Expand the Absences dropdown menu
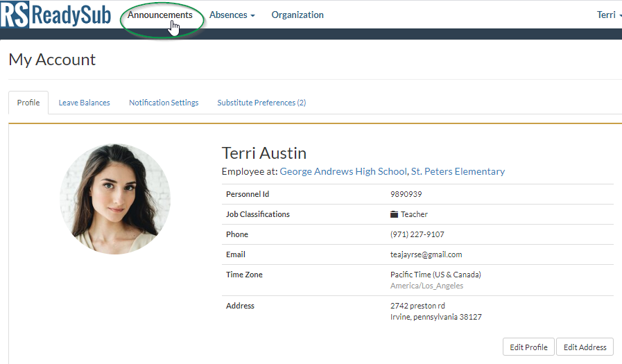Viewport: 622px width, 364px height. [x=232, y=15]
